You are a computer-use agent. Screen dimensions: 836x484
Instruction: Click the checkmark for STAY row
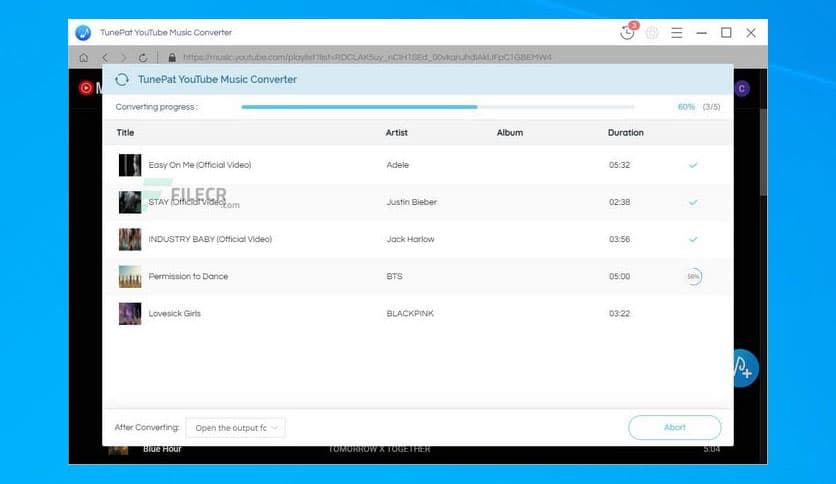[x=693, y=203]
